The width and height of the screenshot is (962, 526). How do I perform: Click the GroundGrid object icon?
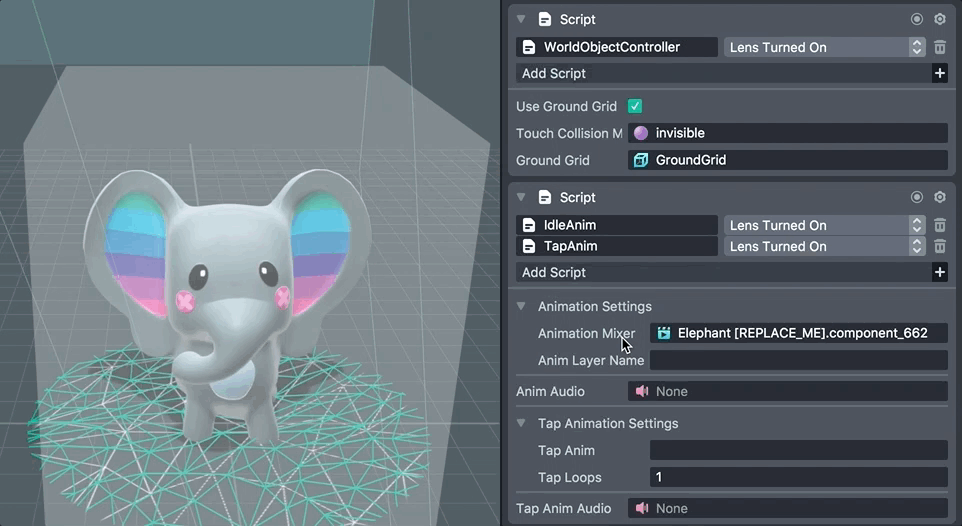[x=641, y=160]
